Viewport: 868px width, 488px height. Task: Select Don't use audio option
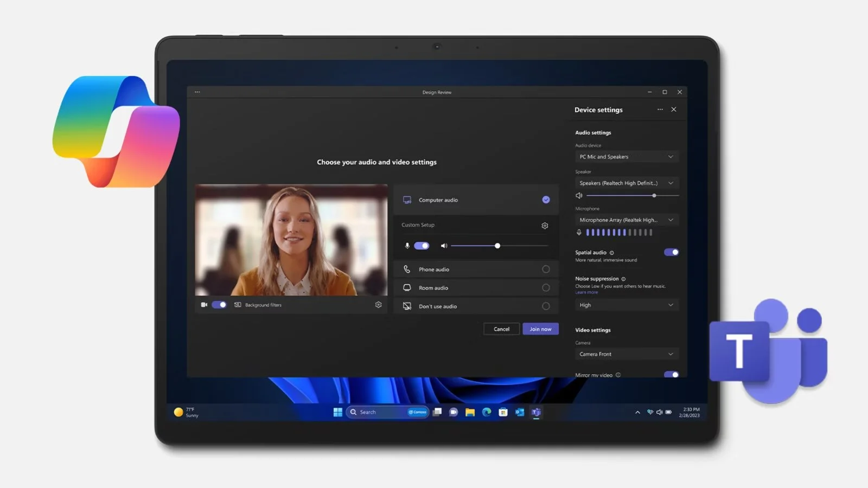point(476,306)
